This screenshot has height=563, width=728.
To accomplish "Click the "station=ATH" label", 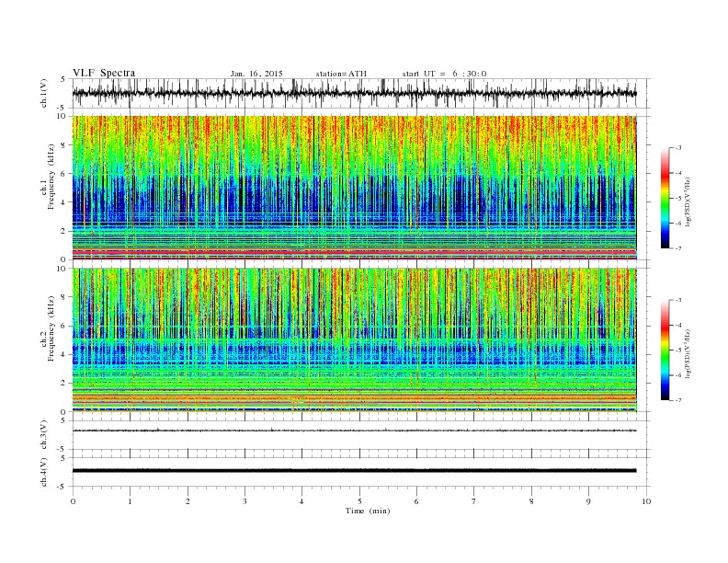I will click(x=341, y=74).
